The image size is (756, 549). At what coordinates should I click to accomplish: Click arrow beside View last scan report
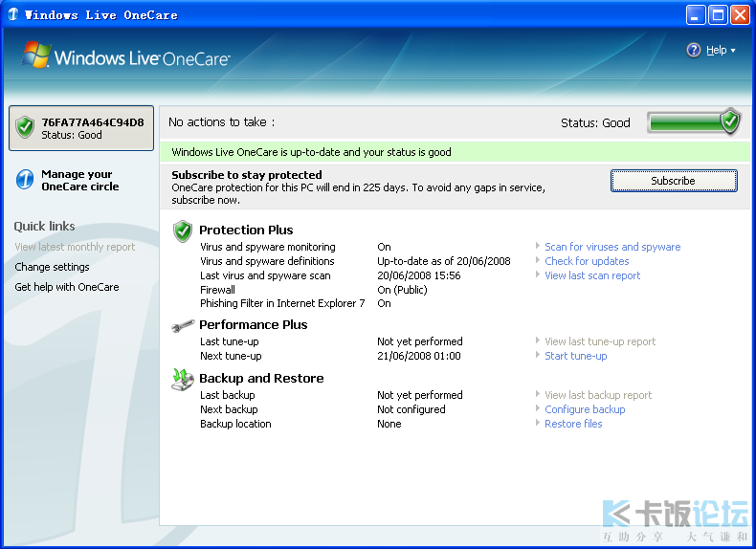point(538,274)
